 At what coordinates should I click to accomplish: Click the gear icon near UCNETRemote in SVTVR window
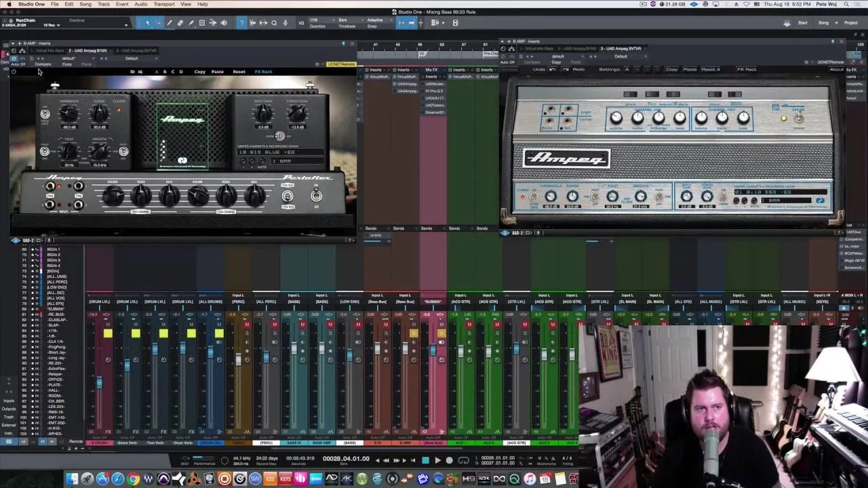(x=806, y=62)
